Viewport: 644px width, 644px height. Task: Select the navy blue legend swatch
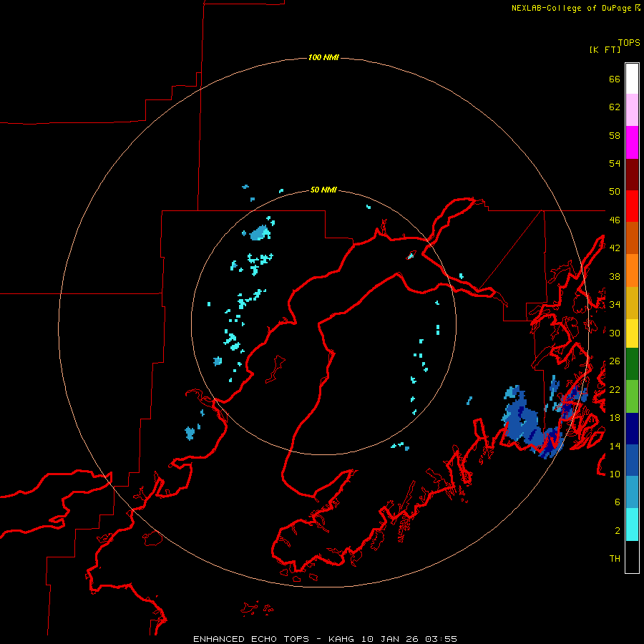pos(632,429)
